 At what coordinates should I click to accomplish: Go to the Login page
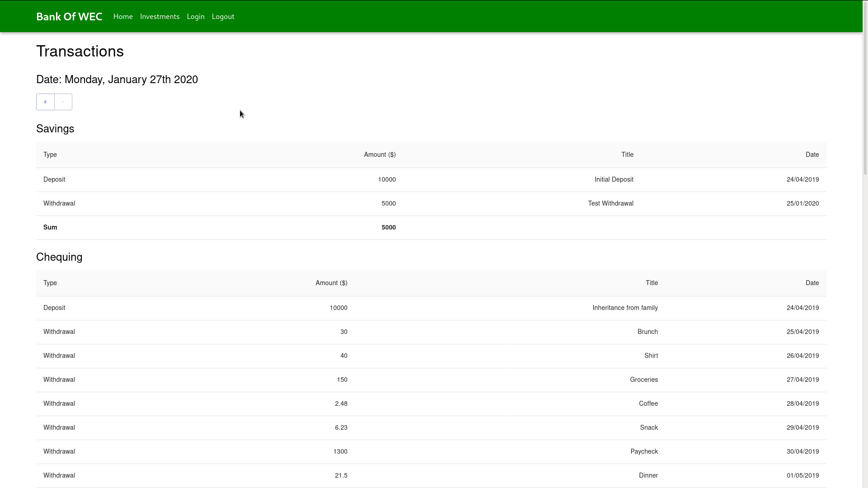[196, 17]
